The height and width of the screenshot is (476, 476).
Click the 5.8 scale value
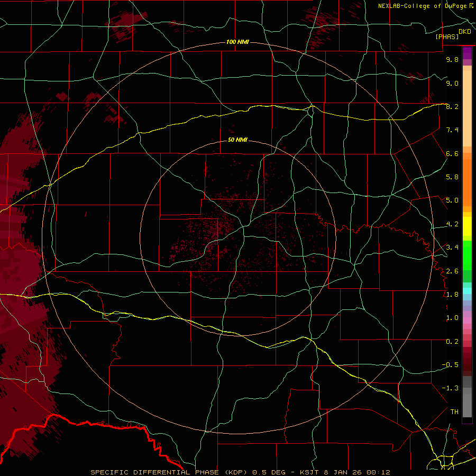pos(452,177)
